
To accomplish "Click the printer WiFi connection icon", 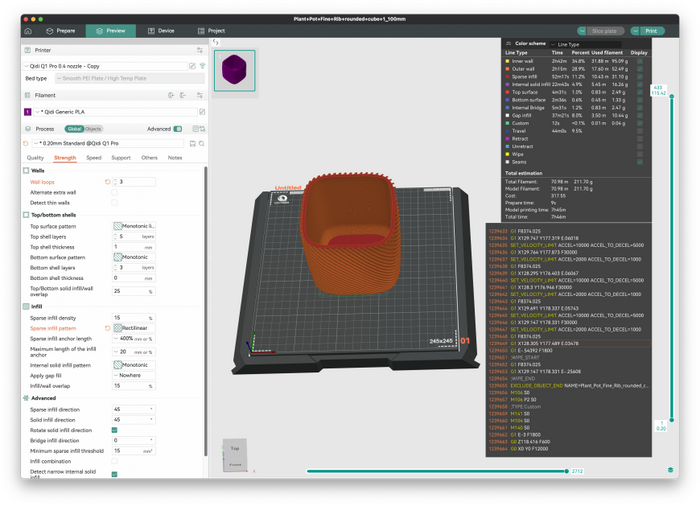I will [x=202, y=66].
